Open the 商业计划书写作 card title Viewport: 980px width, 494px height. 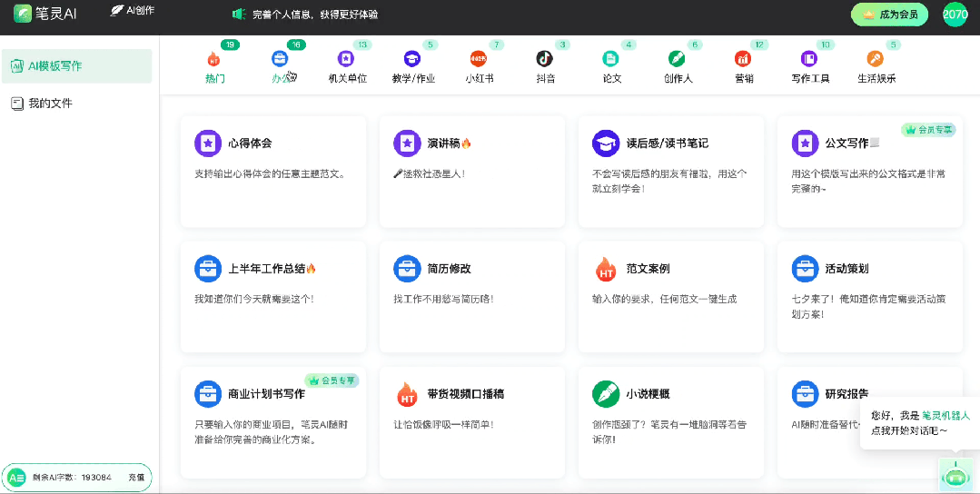click(x=267, y=394)
